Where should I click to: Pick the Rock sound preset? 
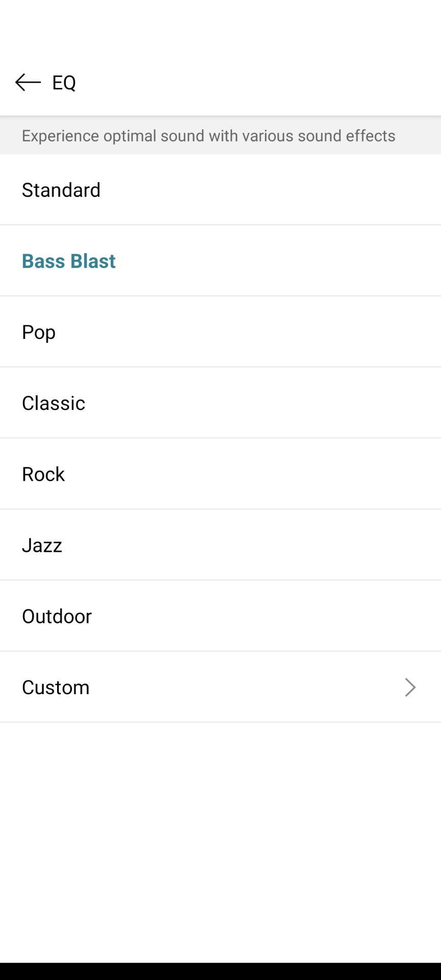click(43, 474)
